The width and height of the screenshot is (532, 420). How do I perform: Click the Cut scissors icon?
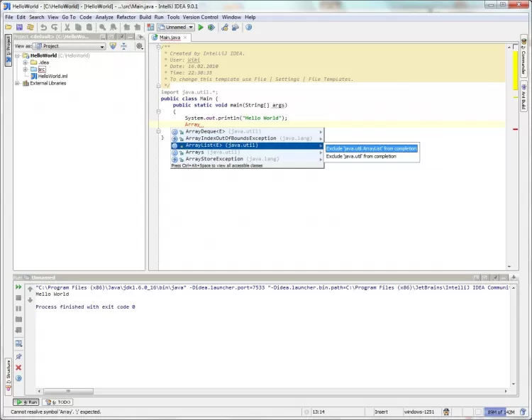(69, 27)
